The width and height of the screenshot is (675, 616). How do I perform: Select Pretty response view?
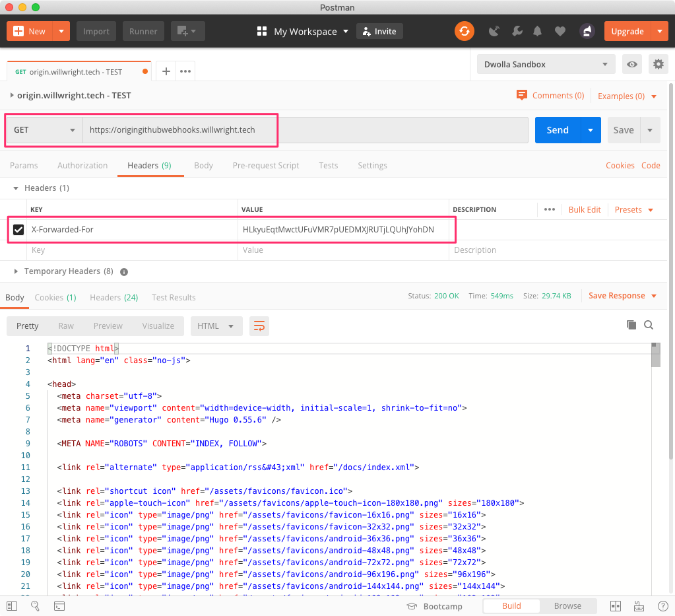click(28, 326)
